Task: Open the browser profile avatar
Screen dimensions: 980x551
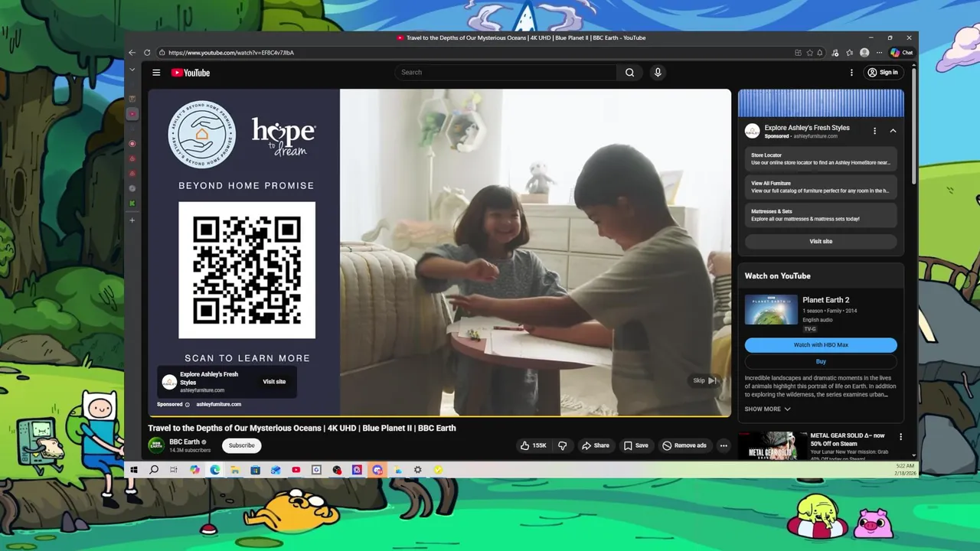Action: click(x=864, y=53)
